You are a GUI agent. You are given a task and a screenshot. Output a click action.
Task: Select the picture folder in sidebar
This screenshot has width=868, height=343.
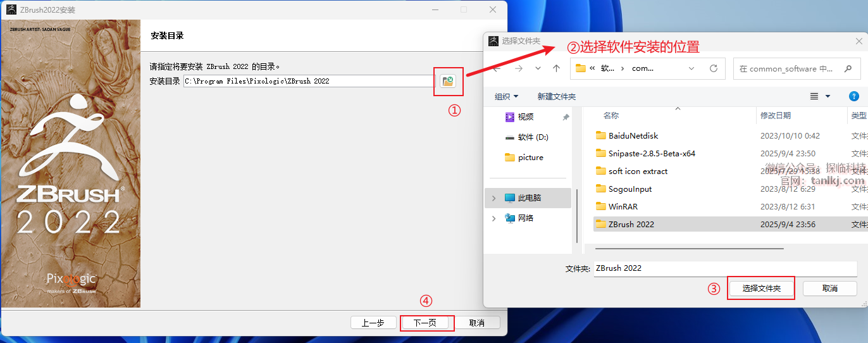coord(531,158)
